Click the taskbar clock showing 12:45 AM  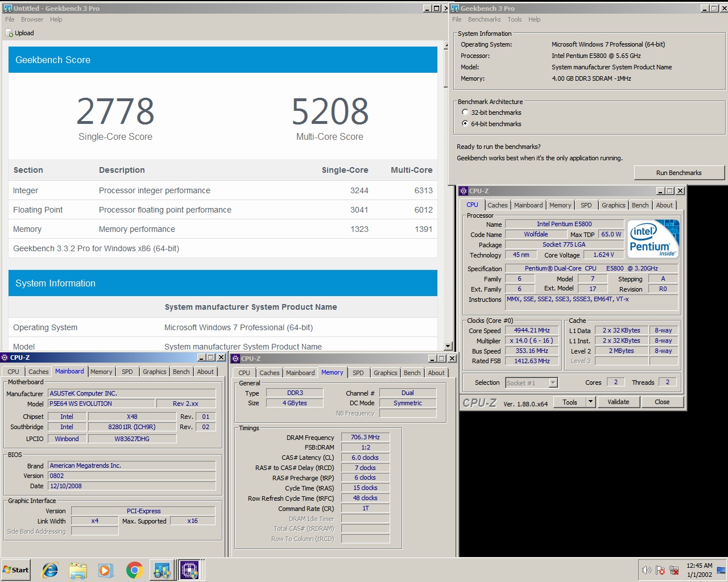click(x=699, y=570)
